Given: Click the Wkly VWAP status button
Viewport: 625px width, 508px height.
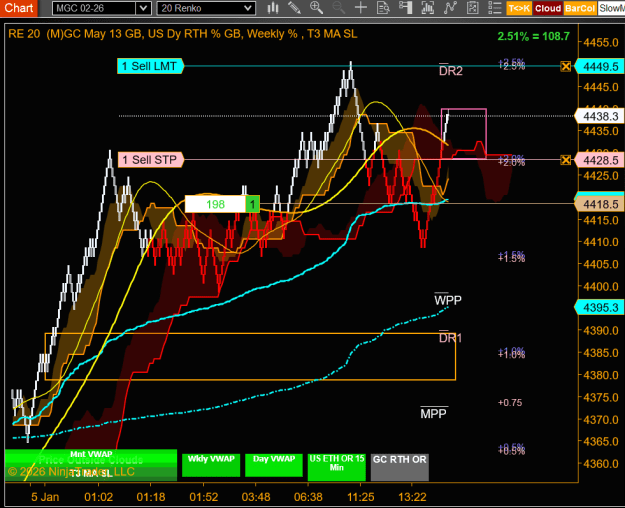Looking at the screenshot, I should 211,465.
